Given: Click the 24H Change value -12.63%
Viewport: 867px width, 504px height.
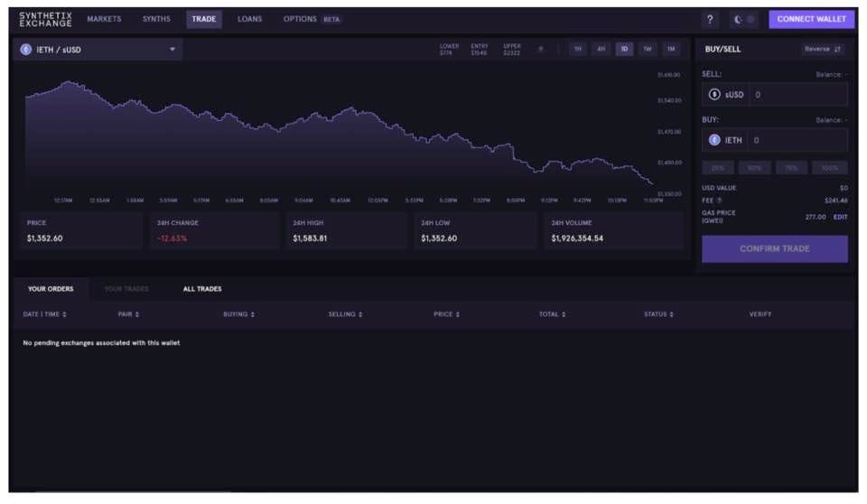Looking at the screenshot, I should tap(172, 238).
